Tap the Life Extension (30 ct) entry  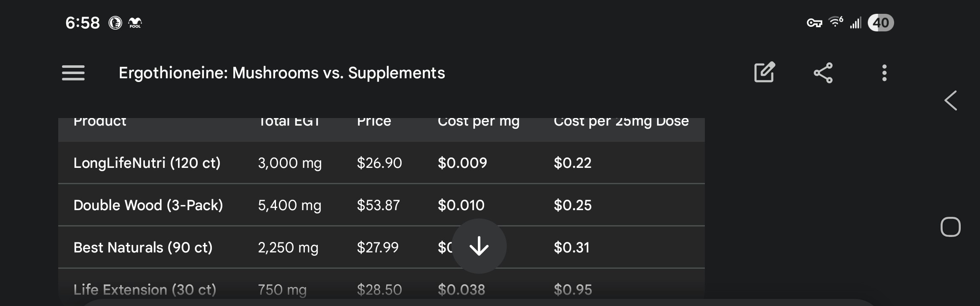coord(144,289)
